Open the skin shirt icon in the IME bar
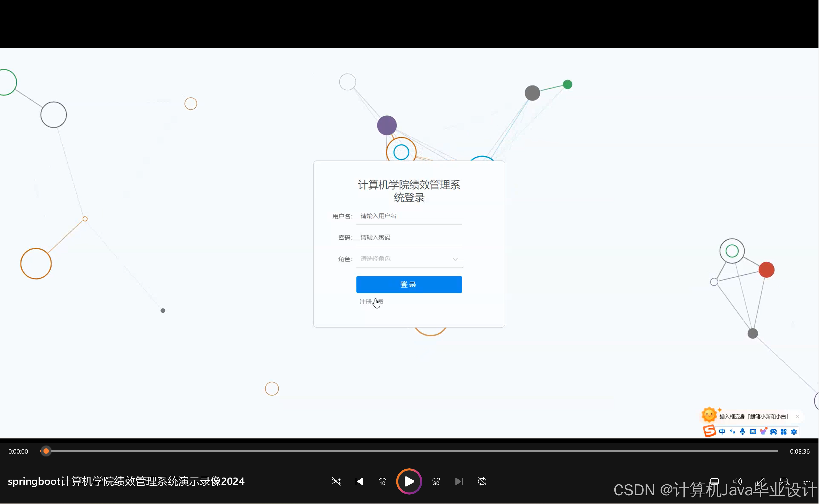This screenshot has width=819, height=504. pos(763,431)
